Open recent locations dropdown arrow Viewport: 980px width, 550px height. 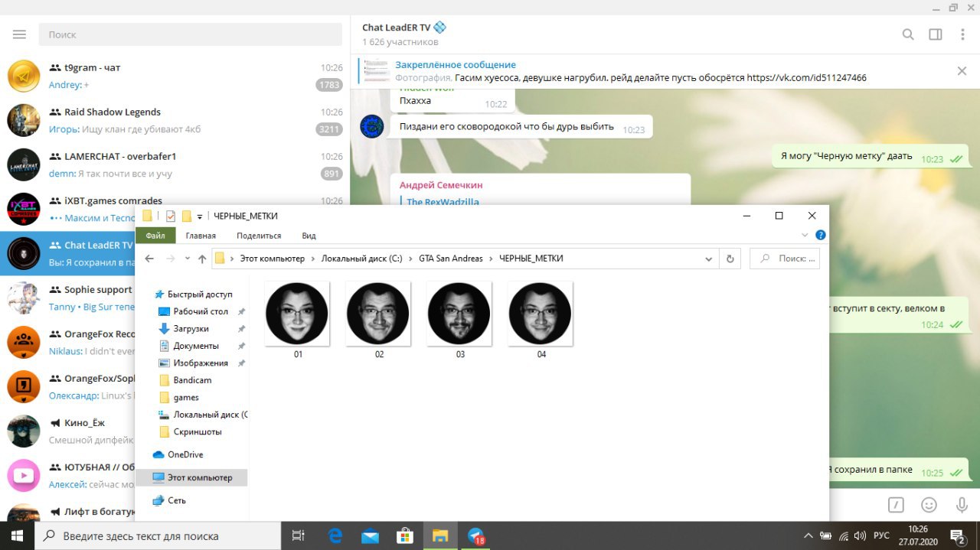click(x=188, y=259)
